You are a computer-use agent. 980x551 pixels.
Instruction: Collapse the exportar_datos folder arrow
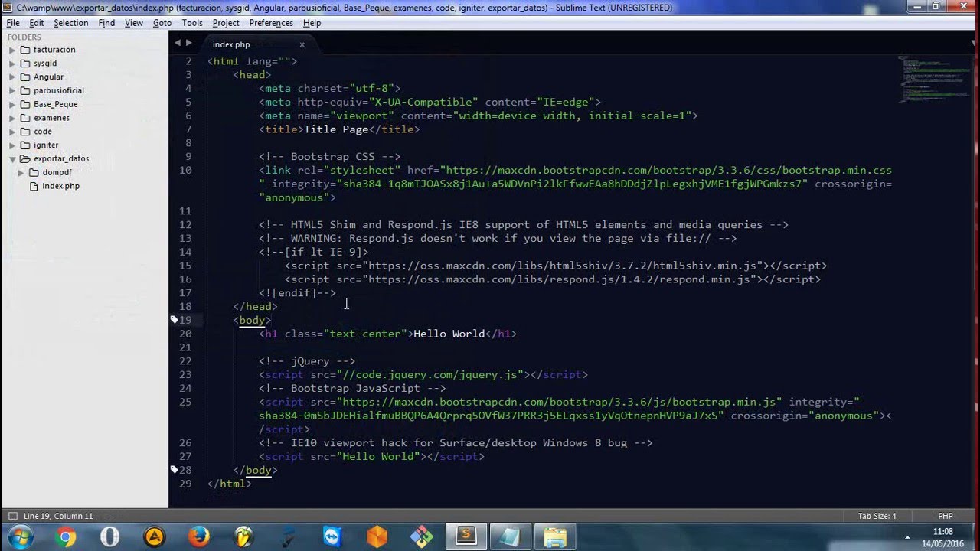point(12,159)
